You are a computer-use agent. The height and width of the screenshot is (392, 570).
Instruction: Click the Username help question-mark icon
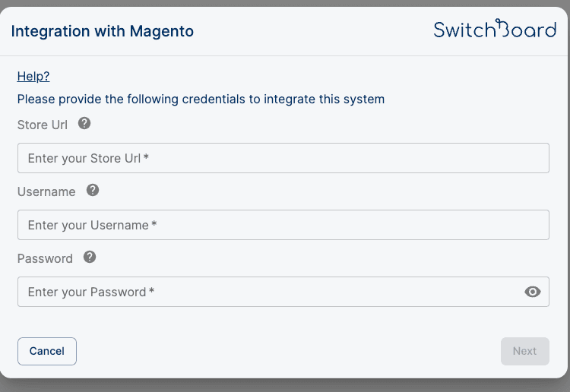(x=93, y=190)
